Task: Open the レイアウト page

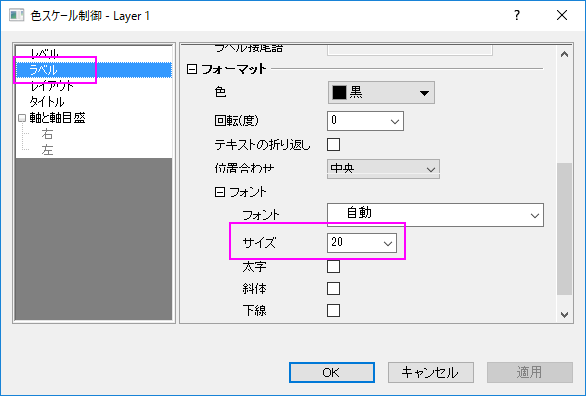Action: pyautogui.click(x=52, y=86)
